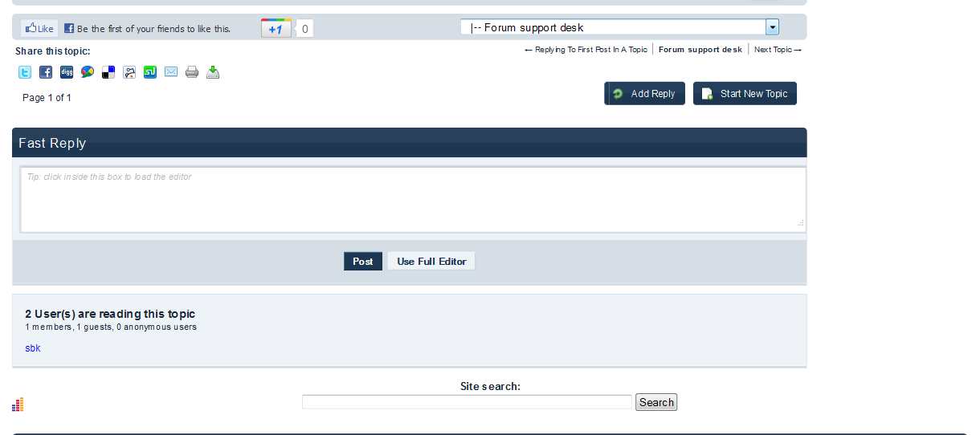The height and width of the screenshot is (435, 980).
Task: Share this topic on Twitter
Action: coord(25,72)
